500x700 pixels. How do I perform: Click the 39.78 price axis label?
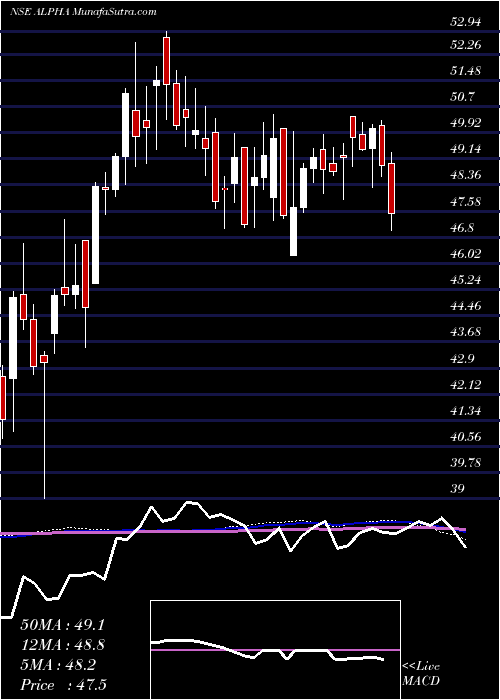coord(465,462)
